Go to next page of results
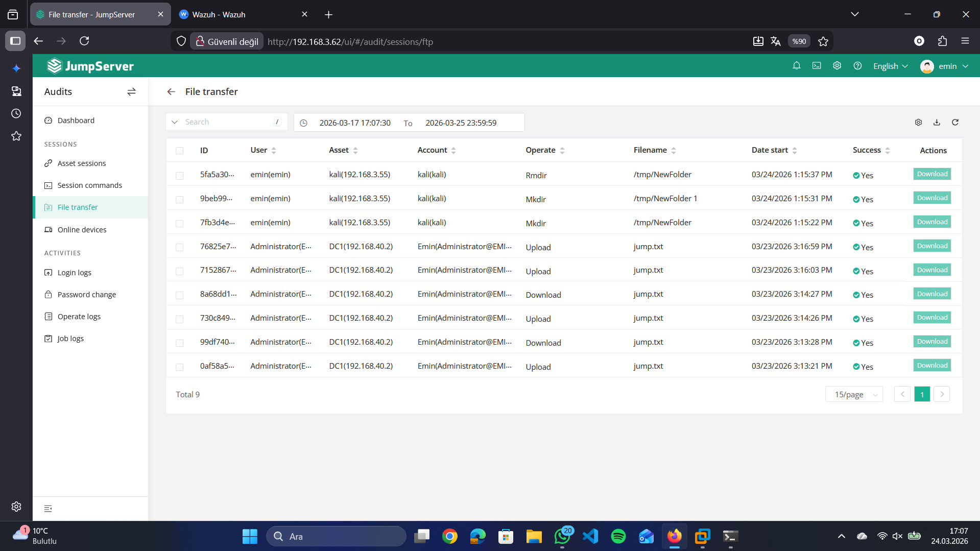 coord(942,394)
